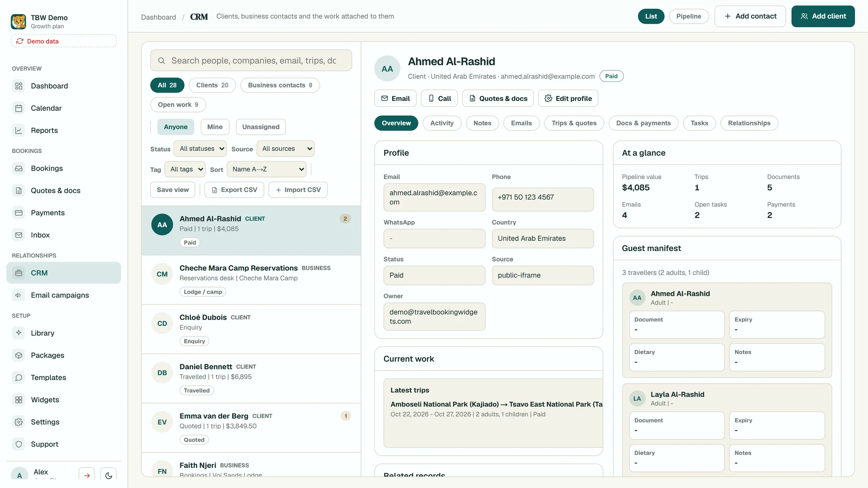Open the Docs & payments tab

click(x=643, y=123)
